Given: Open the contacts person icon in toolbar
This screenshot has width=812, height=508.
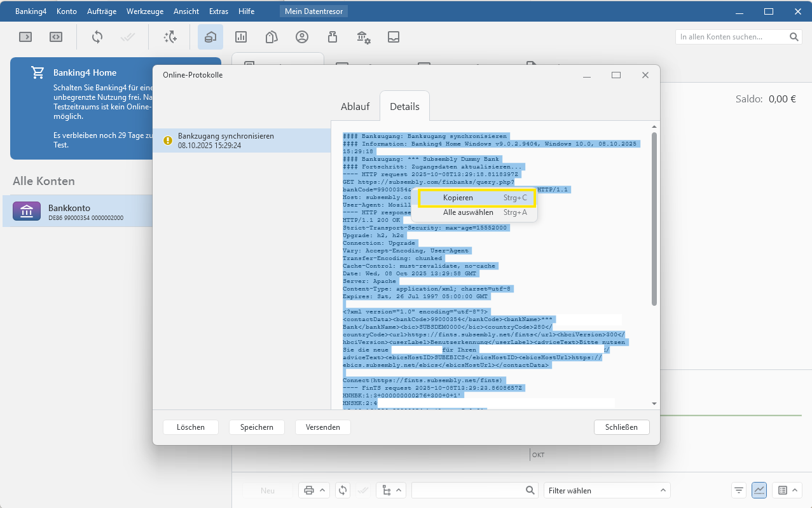Looking at the screenshot, I should [x=302, y=37].
